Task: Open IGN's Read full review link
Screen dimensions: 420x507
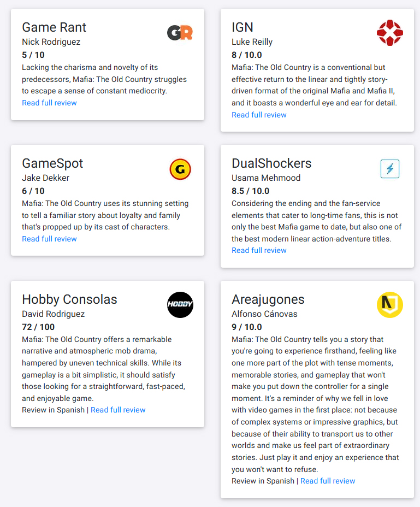Action: [259, 115]
